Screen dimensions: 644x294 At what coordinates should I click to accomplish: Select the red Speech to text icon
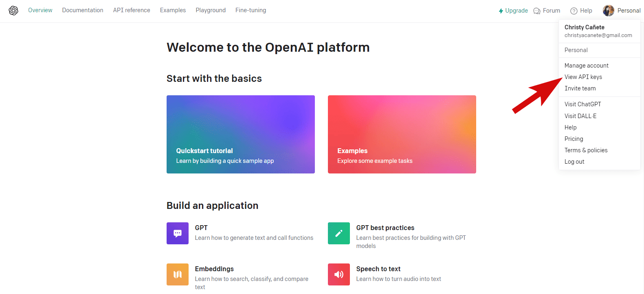pos(338,274)
